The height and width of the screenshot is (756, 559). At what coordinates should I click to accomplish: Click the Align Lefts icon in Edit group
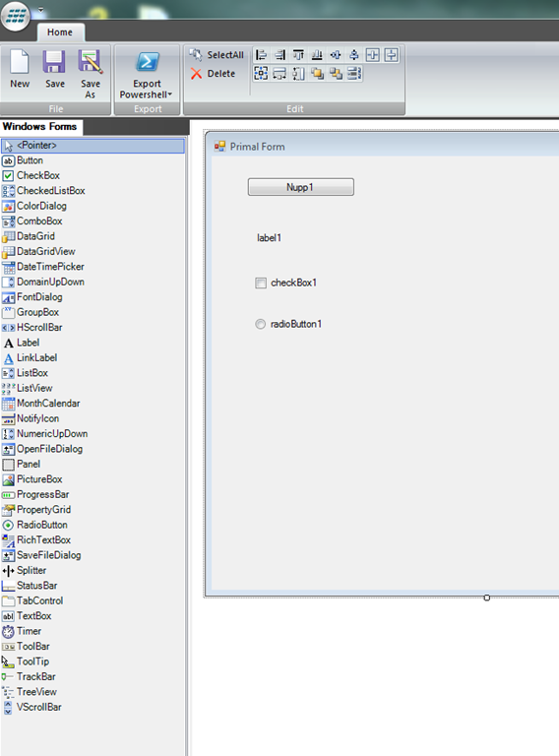click(261, 55)
